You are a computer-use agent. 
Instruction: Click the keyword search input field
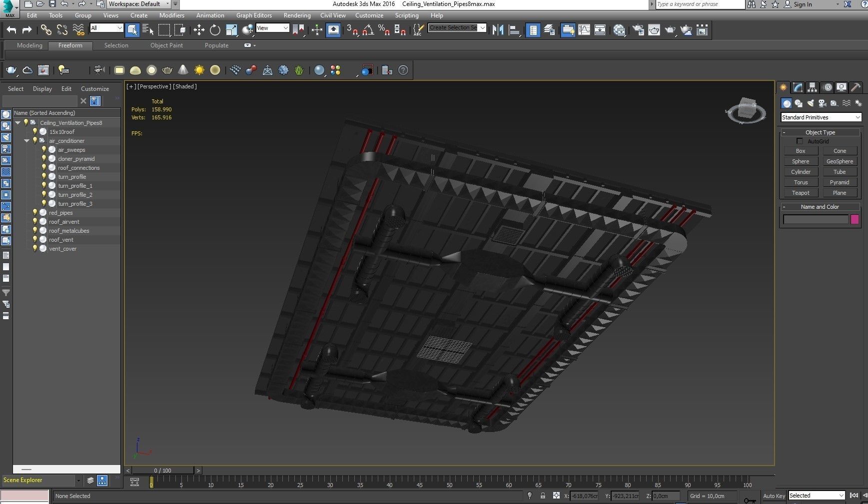[700, 4]
